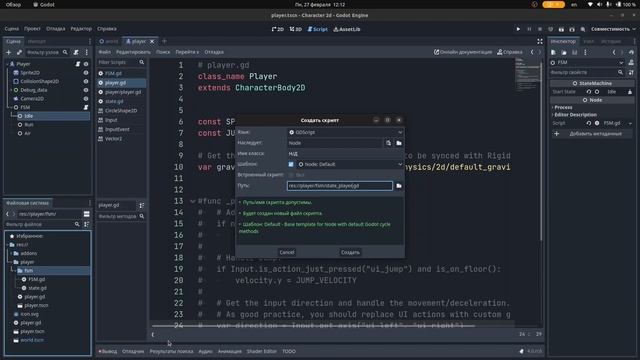Viewport: 640px width, 360px height.
Task: Save resource icon in Inspector toolbar
Action: pyautogui.click(x=574, y=53)
